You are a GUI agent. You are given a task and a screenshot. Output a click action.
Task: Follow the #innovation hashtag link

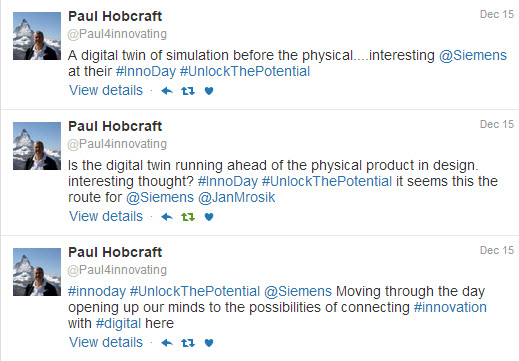[x=450, y=307]
